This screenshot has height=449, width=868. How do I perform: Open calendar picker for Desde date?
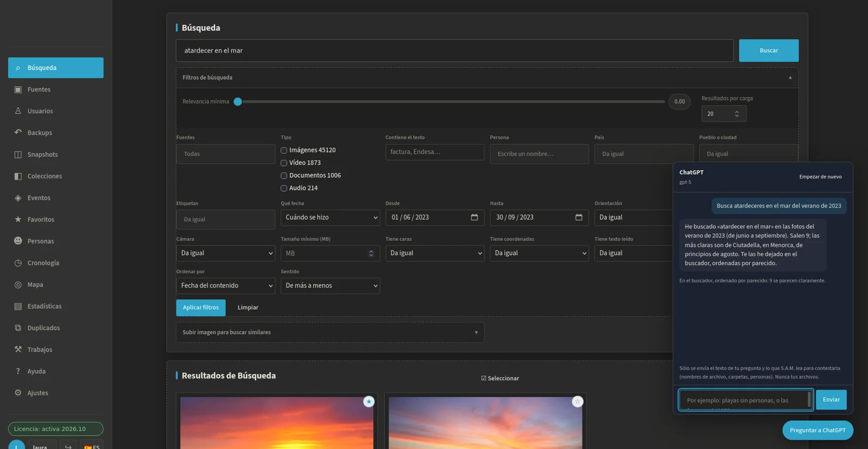474,217
